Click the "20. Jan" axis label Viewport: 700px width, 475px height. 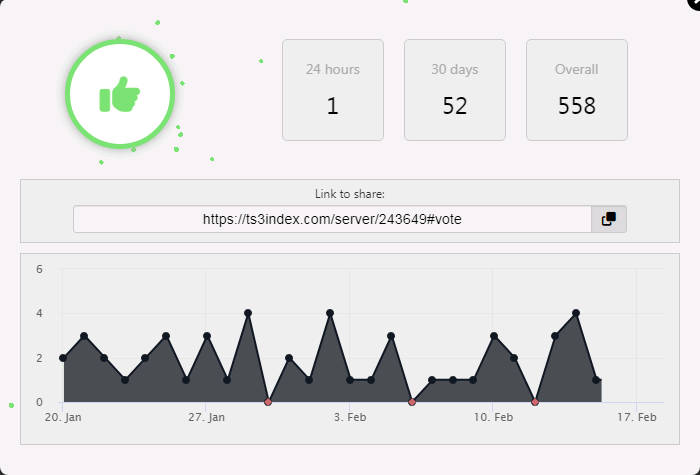tap(63, 417)
